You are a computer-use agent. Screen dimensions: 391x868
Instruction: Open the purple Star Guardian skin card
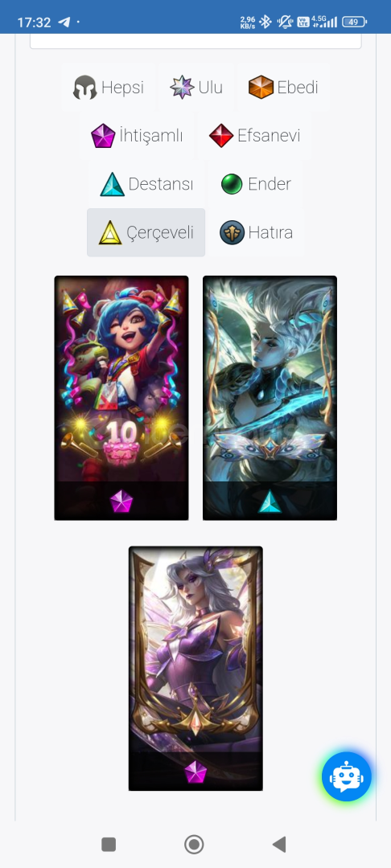[195, 669]
